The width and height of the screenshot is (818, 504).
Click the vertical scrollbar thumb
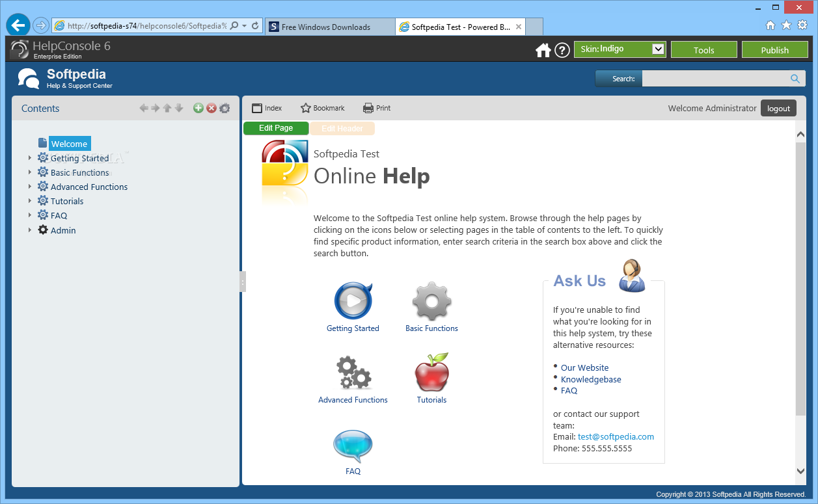(x=800, y=278)
